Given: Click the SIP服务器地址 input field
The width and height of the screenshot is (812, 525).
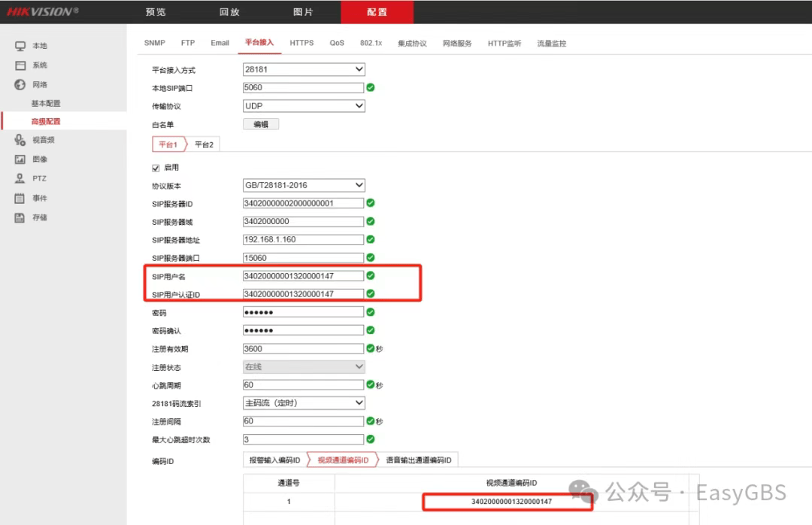Looking at the screenshot, I should tap(303, 240).
